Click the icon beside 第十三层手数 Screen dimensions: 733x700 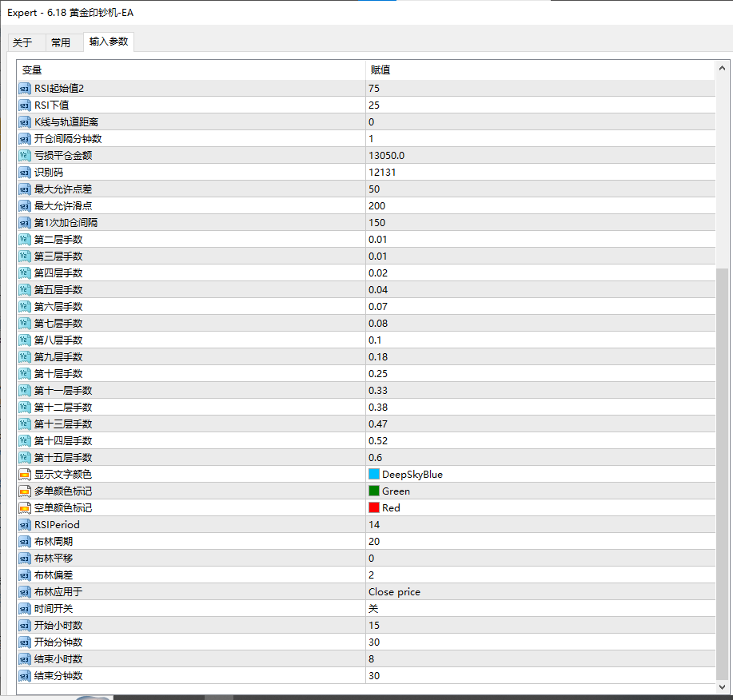click(25, 424)
